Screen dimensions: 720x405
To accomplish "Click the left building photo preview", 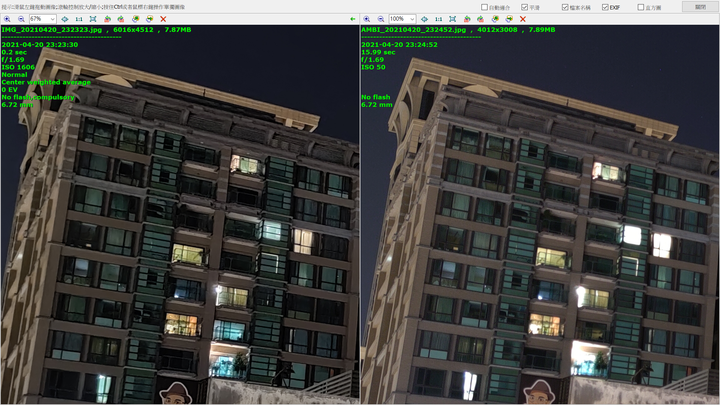I will click(x=180, y=214).
